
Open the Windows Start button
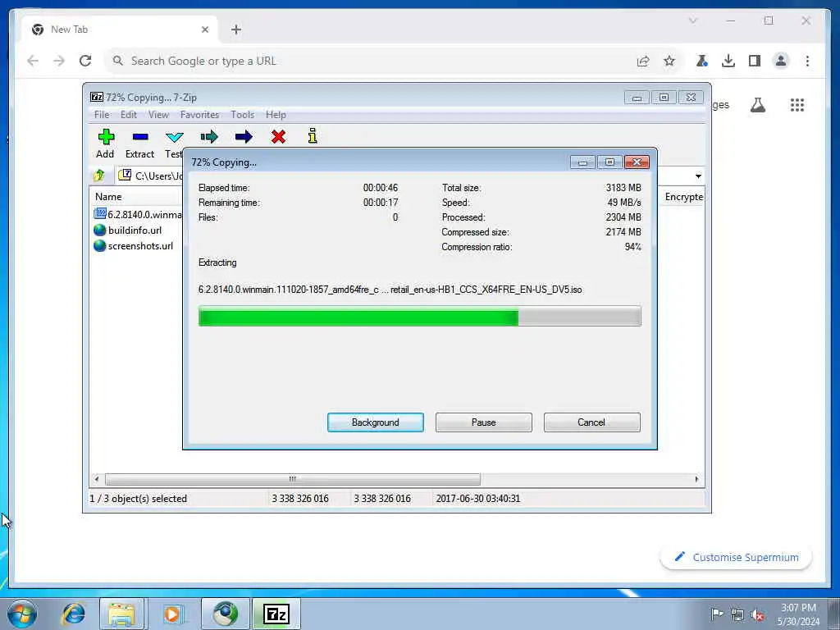point(22,614)
